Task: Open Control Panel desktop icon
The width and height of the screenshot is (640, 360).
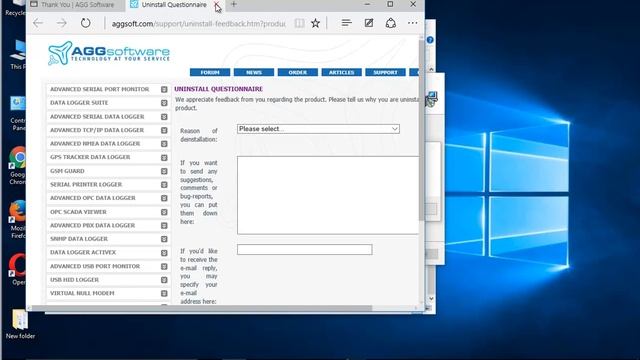Action: (x=18, y=114)
